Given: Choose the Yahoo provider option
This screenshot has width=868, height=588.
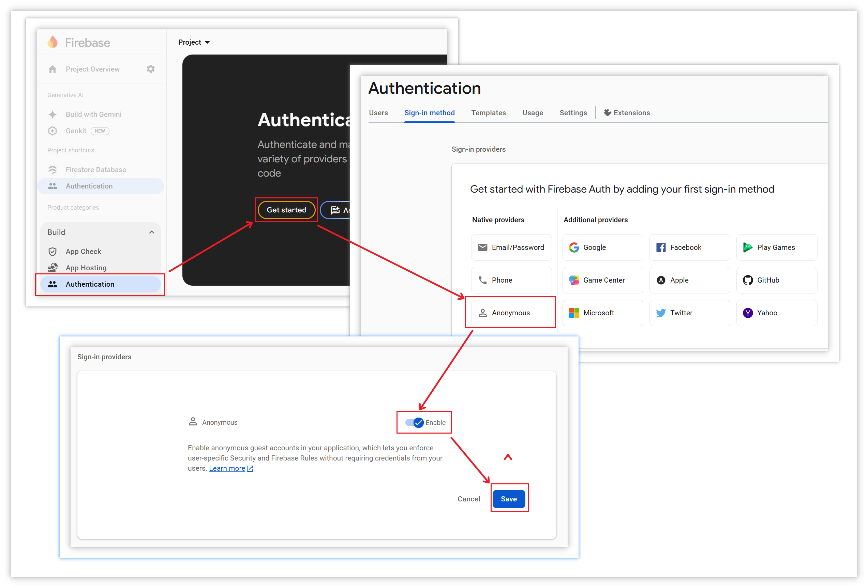Looking at the screenshot, I should click(776, 313).
